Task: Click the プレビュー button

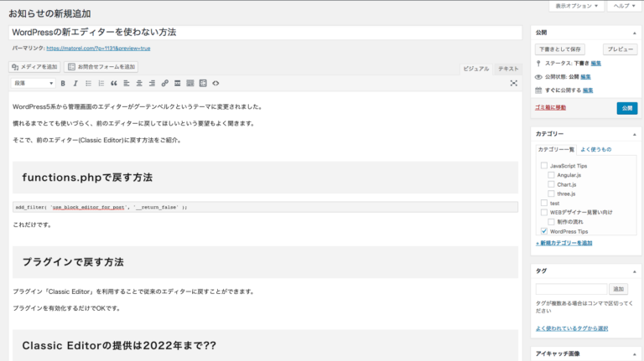Action: pos(621,49)
